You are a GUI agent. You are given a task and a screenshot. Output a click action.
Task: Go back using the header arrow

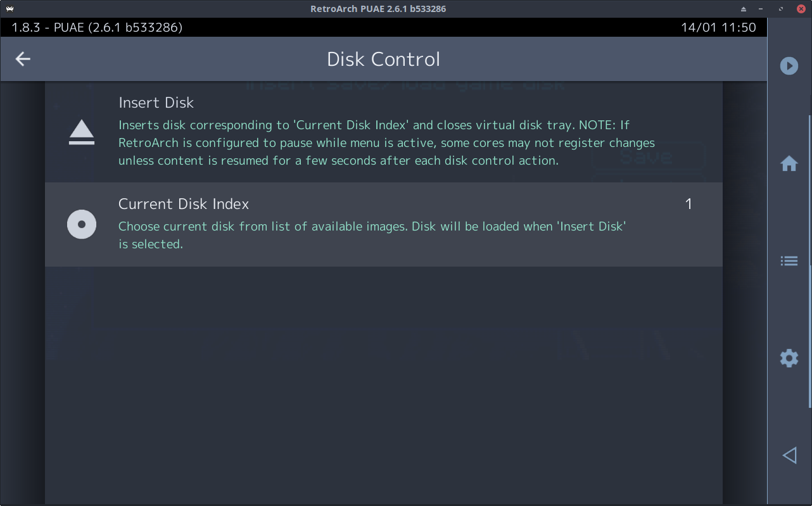tap(23, 59)
